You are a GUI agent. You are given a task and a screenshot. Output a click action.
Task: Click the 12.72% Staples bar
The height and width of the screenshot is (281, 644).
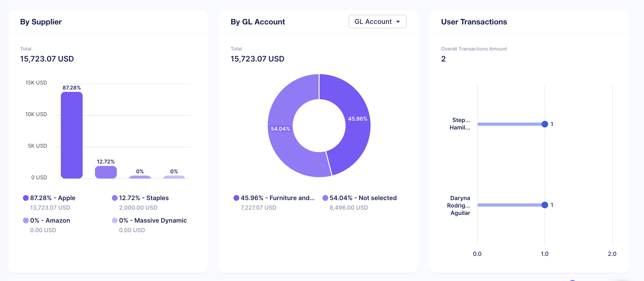[106, 172]
